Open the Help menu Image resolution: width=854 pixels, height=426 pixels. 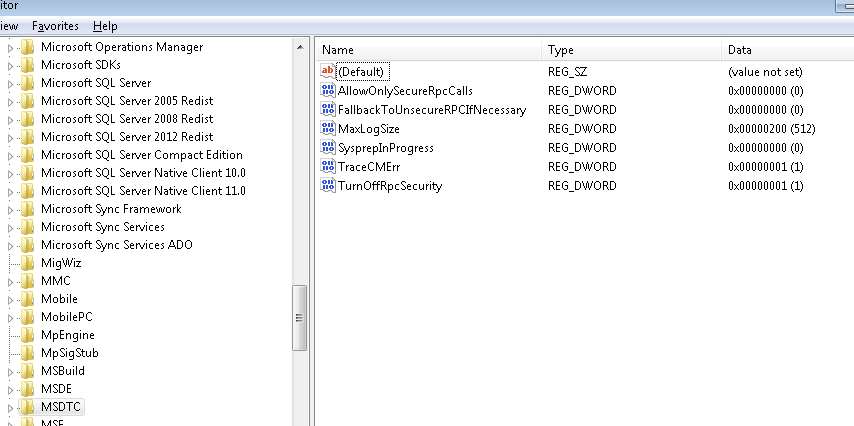click(x=105, y=26)
